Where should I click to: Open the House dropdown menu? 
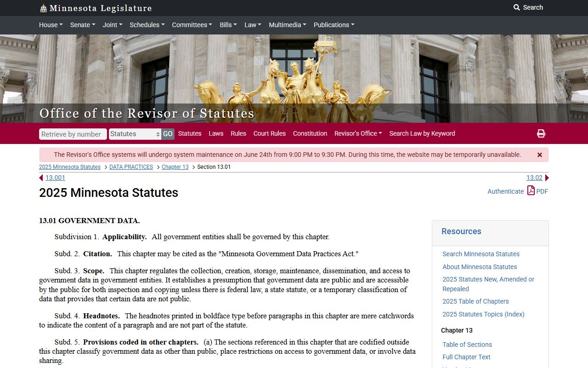coord(51,25)
